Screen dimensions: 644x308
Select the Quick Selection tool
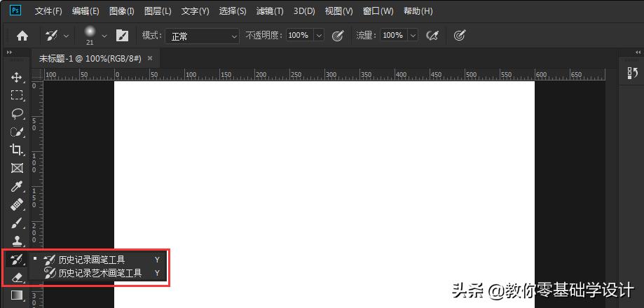tap(16, 132)
